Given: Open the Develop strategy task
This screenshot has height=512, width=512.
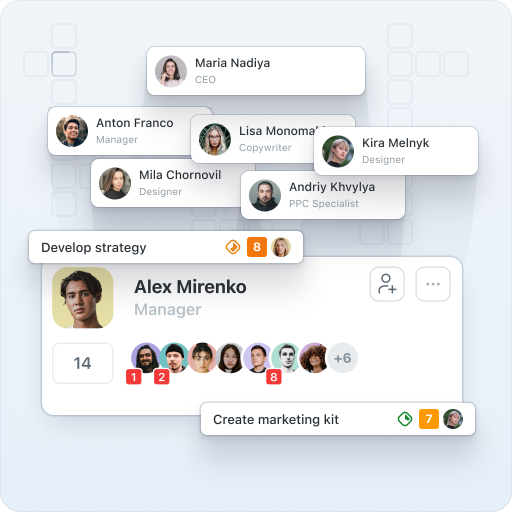Looking at the screenshot, I should [x=166, y=247].
